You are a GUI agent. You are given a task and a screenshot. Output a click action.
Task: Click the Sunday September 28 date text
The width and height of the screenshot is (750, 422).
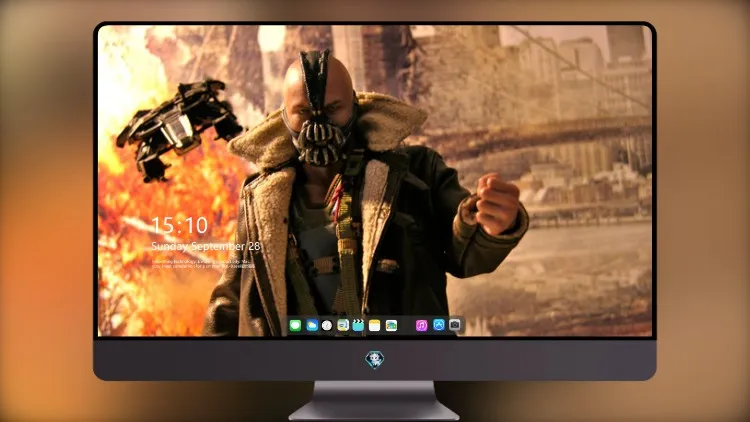pos(206,246)
